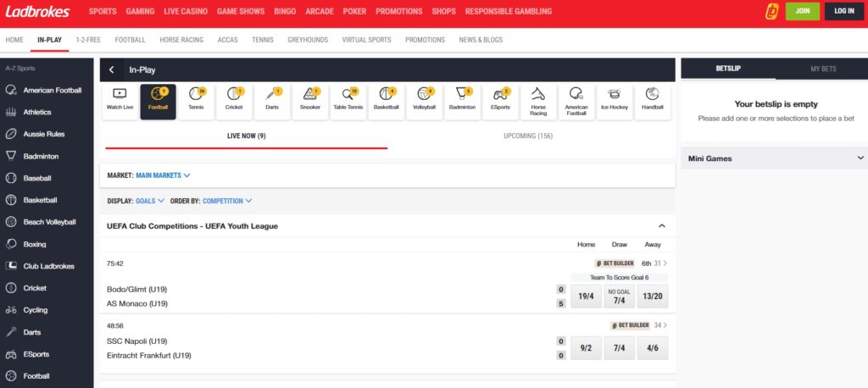Pick 13/20 odds for AS Monaco
Viewport: 868px width, 388px height.
(652, 297)
